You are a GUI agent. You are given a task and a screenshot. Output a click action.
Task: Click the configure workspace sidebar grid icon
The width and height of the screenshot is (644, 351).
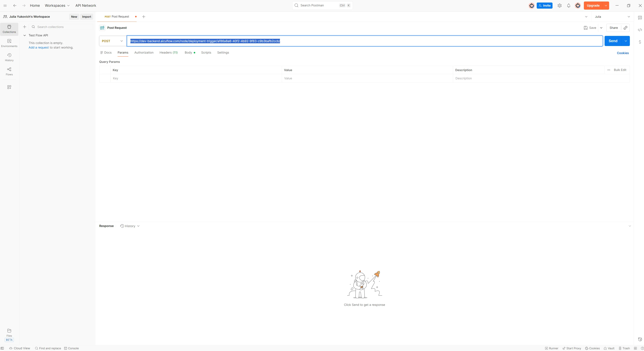pyautogui.click(x=9, y=87)
